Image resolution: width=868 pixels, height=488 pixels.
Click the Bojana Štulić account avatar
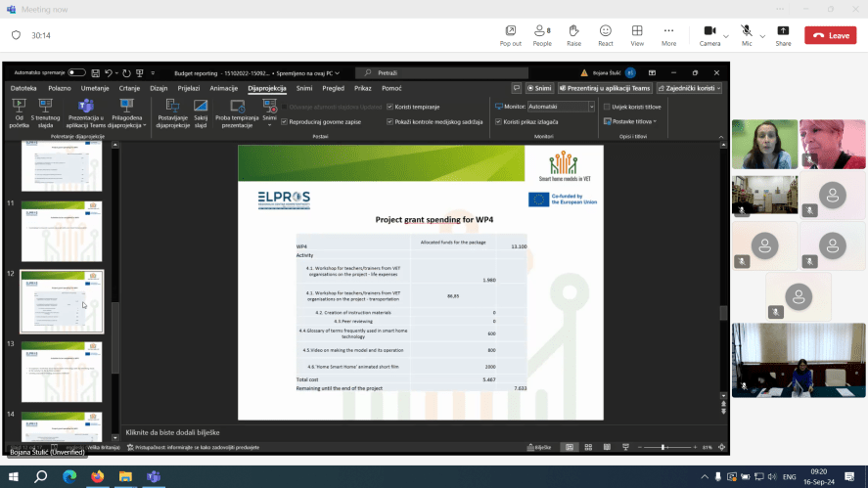pyautogui.click(x=630, y=72)
